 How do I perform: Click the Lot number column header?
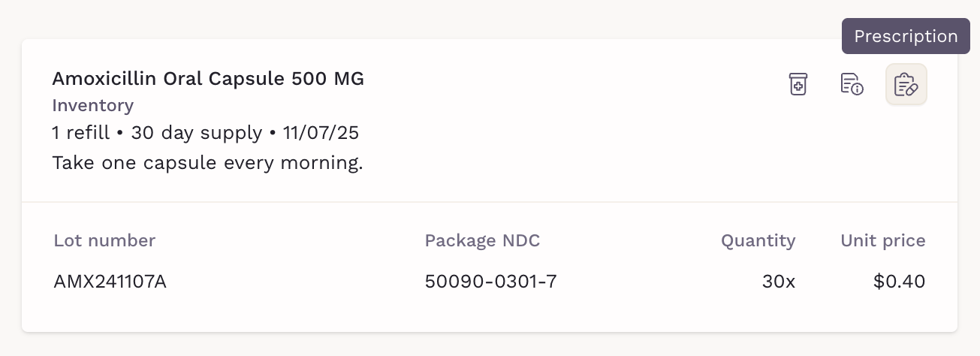(104, 240)
